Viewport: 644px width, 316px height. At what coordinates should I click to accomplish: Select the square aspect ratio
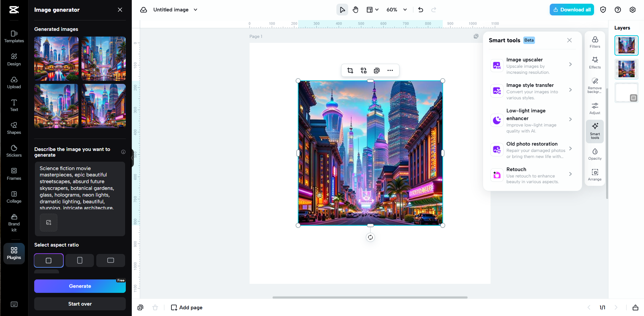48,260
